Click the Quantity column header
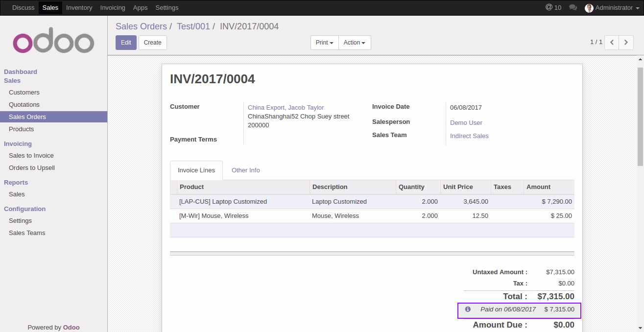This screenshot has width=644, height=332. coord(418,187)
